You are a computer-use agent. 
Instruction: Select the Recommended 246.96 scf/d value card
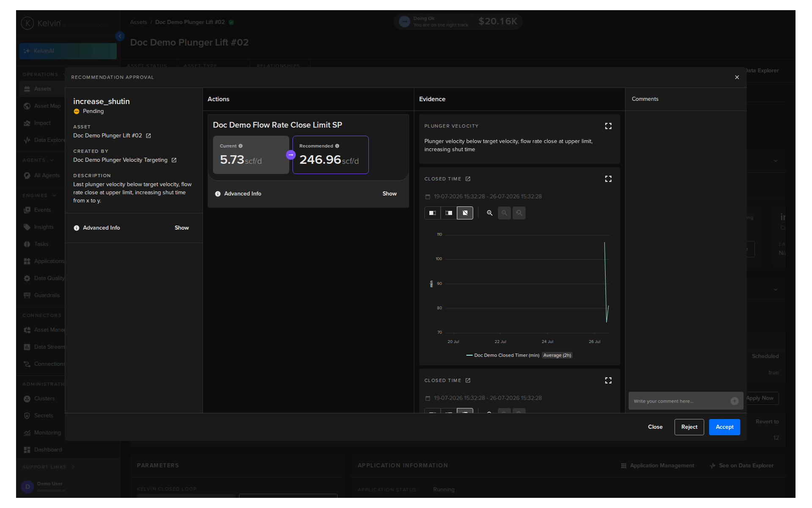pos(330,155)
